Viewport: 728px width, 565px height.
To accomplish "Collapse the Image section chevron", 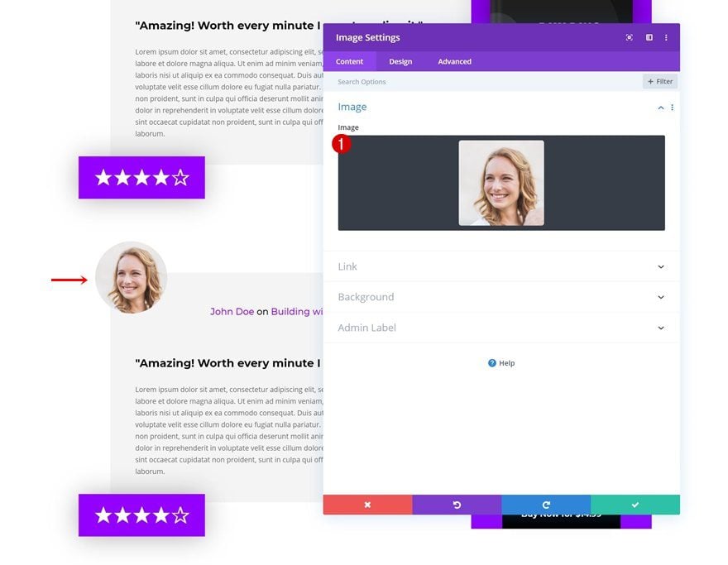I will coord(660,108).
